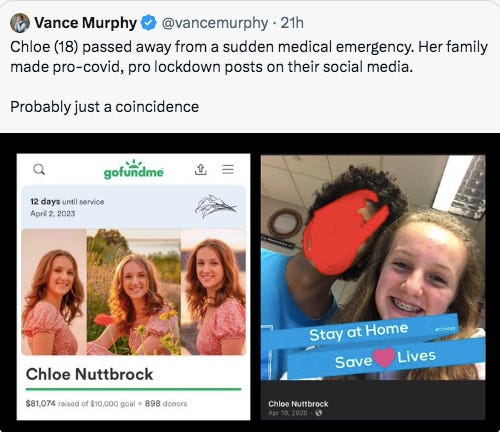Viewport: 500px width, 432px height.
Task: Open the Vance Murphy display name
Action: click(x=85, y=23)
